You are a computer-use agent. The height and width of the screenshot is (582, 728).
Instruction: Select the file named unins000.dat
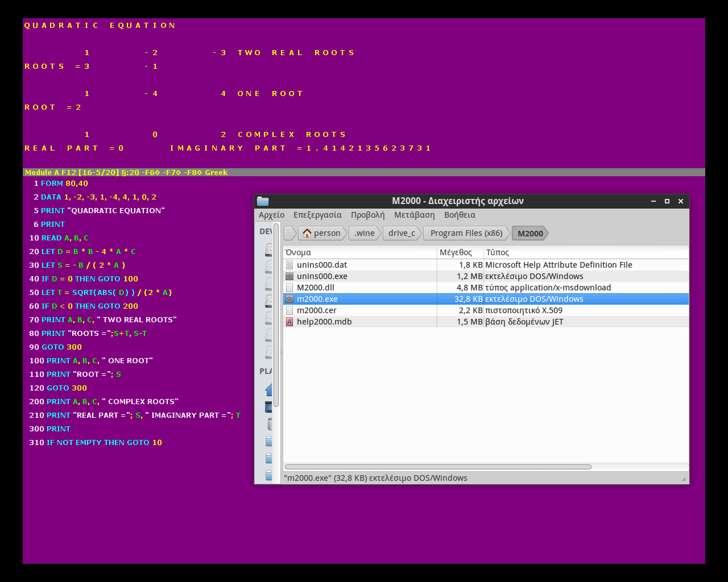click(322, 265)
